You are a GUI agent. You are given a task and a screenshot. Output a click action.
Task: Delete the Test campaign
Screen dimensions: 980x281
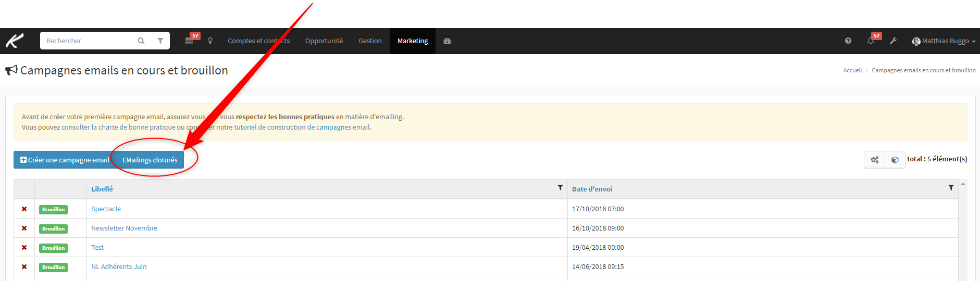coord(24,247)
